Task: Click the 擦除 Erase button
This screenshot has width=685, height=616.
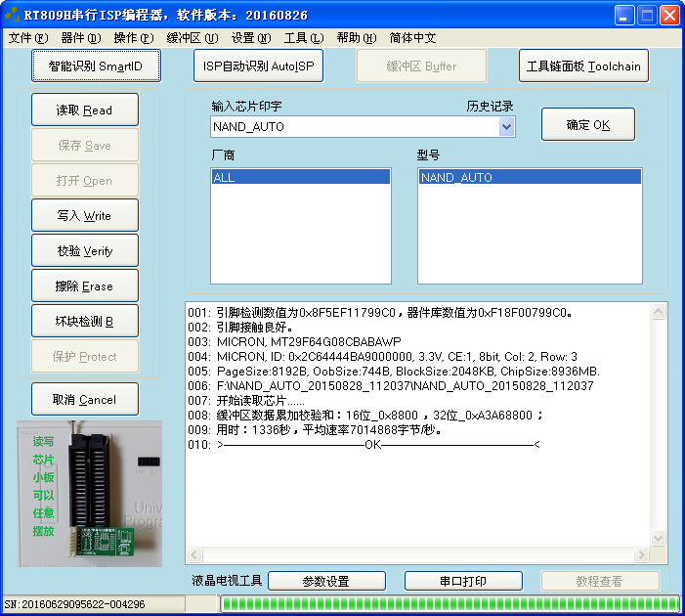Action: coord(85,286)
